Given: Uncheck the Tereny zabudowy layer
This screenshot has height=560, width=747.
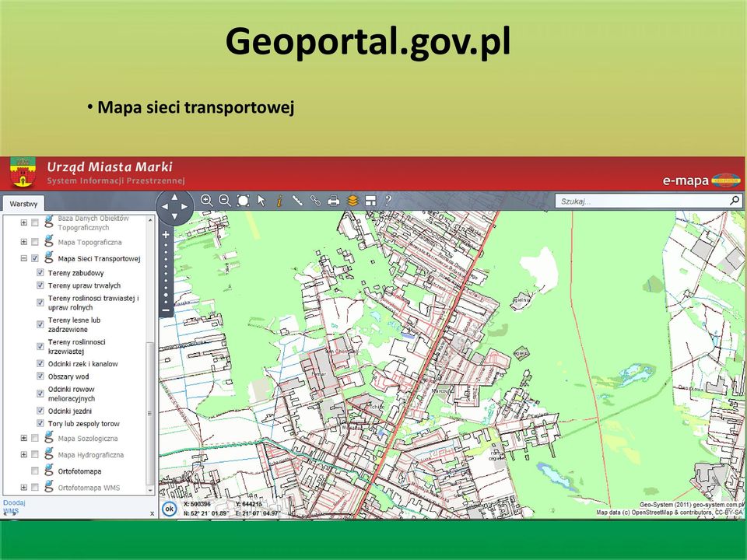Looking at the screenshot, I should point(40,273).
